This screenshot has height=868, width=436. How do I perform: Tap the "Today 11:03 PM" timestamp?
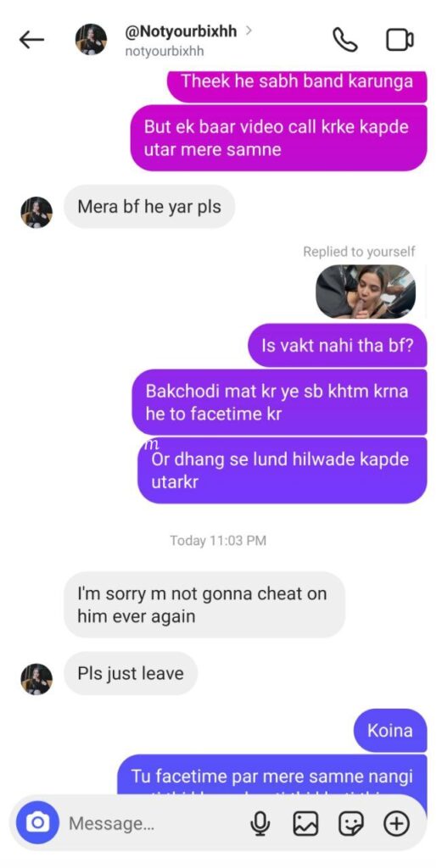[x=218, y=540]
